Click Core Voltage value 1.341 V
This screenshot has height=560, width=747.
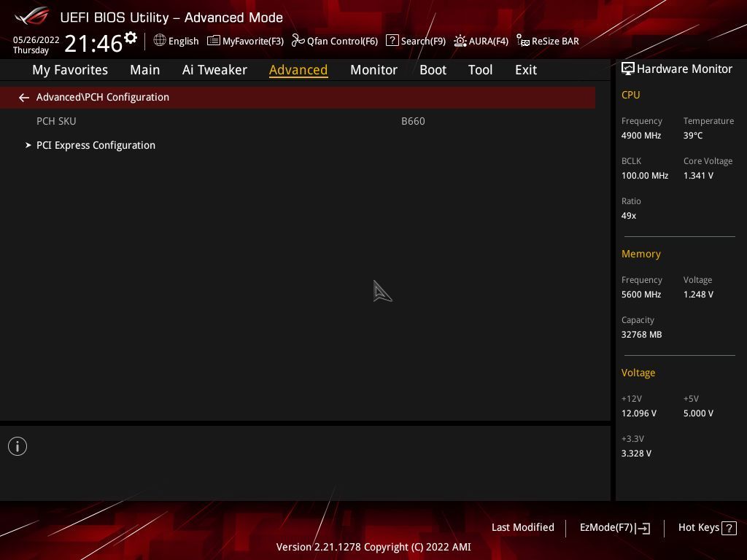[698, 175]
